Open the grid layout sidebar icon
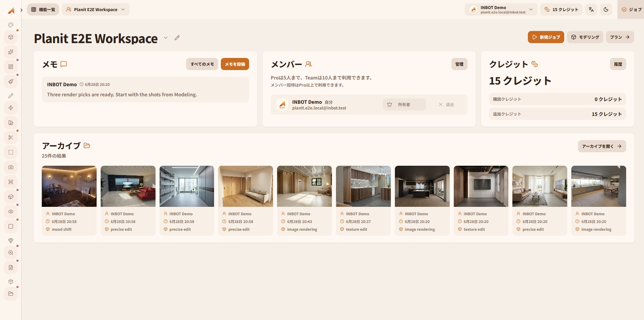This screenshot has width=644, height=320. tap(11, 67)
